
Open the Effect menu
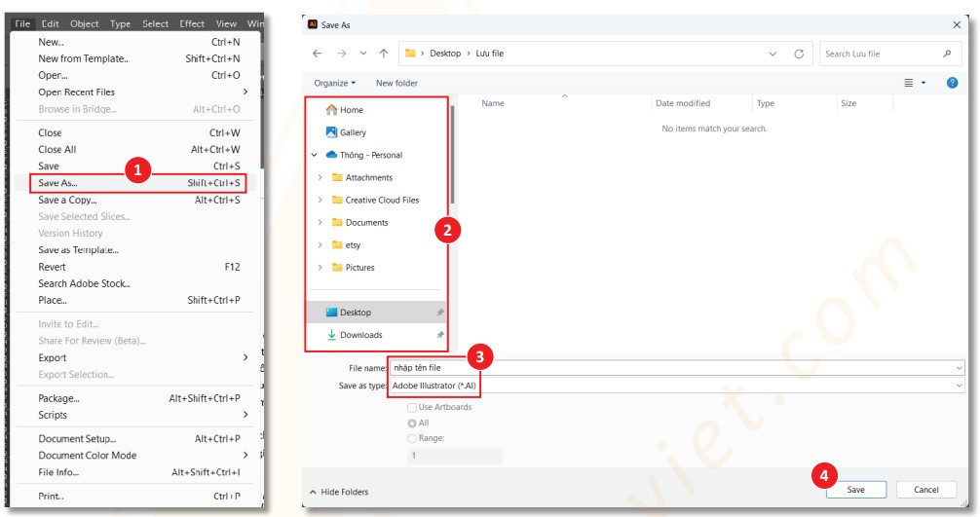(x=192, y=23)
